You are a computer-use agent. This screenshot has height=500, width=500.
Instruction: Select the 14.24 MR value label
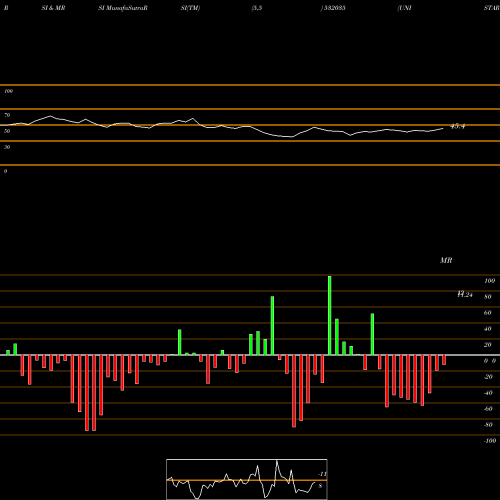pos(465,294)
